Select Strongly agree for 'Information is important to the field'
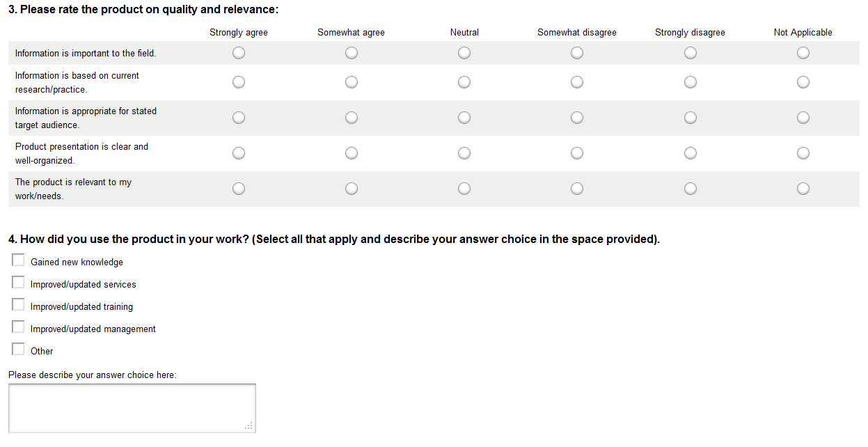 pyautogui.click(x=239, y=53)
